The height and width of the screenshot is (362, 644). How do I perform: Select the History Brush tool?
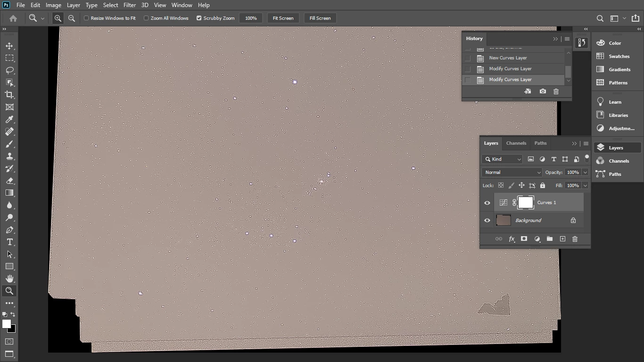tap(9, 168)
